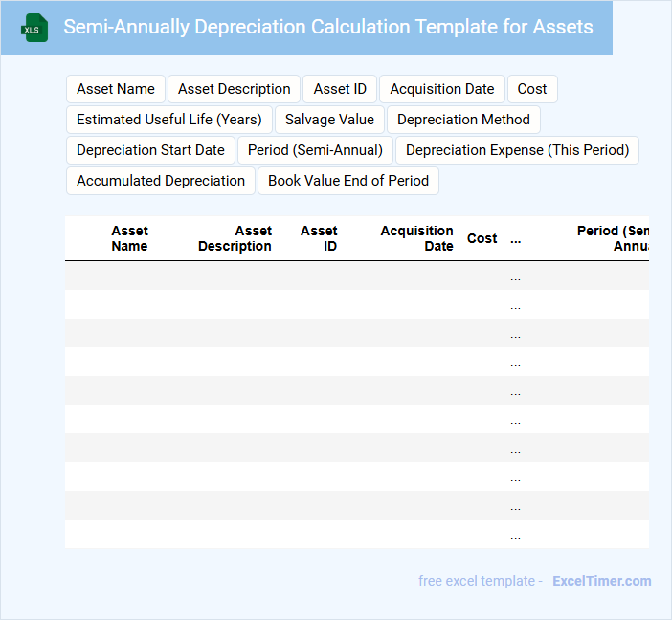Image resolution: width=672 pixels, height=620 pixels.
Task: Choose the Acquisition Date tag
Action: coord(441,89)
